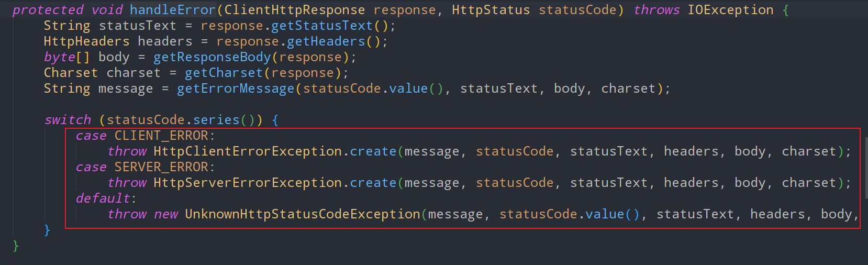Click the ClientHttpResponse parameter type

click(x=295, y=10)
